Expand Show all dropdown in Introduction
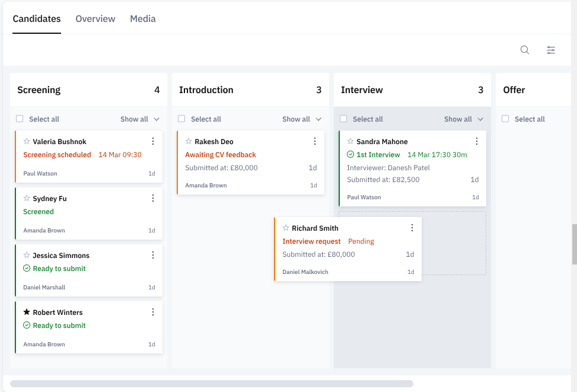This screenshot has height=392, width=577. (302, 119)
